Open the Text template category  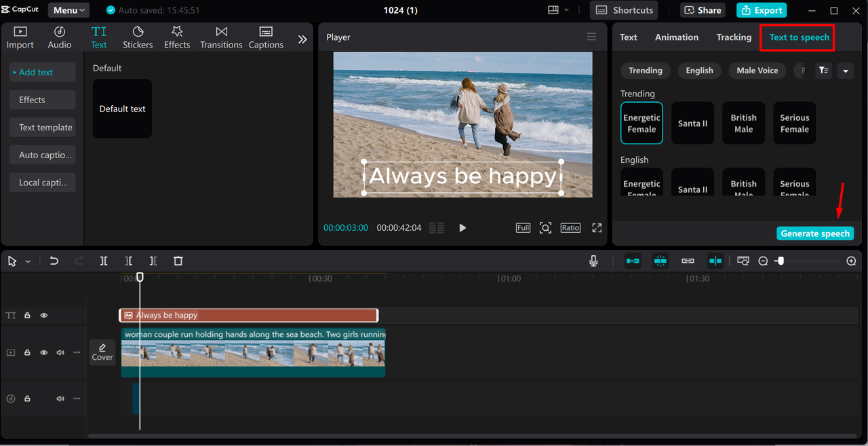click(x=43, y=128)
